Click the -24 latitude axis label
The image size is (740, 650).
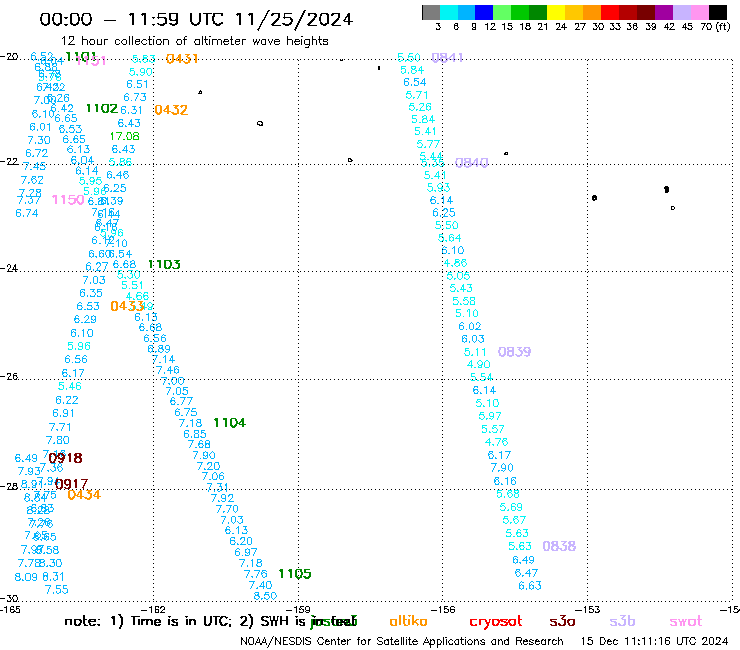pos(9,268)
